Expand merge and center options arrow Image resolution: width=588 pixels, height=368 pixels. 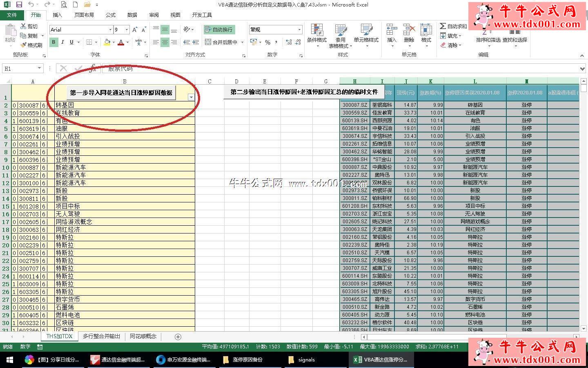coord(242,42)
